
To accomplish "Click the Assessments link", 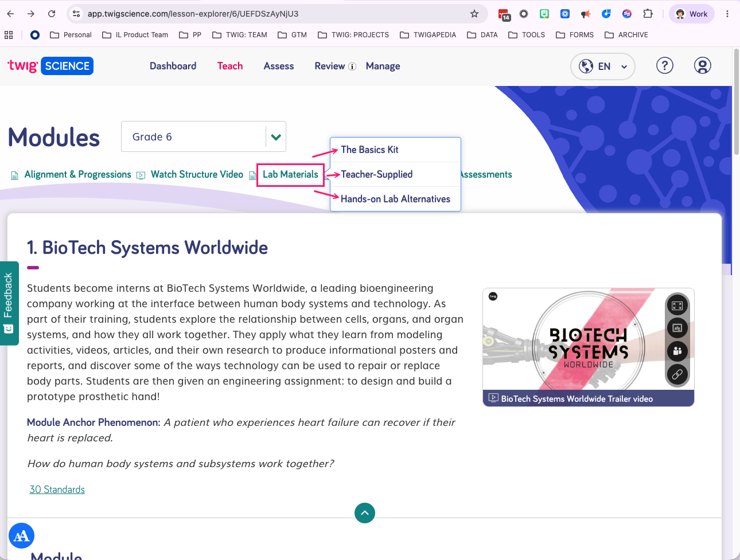I will [486, 174].
